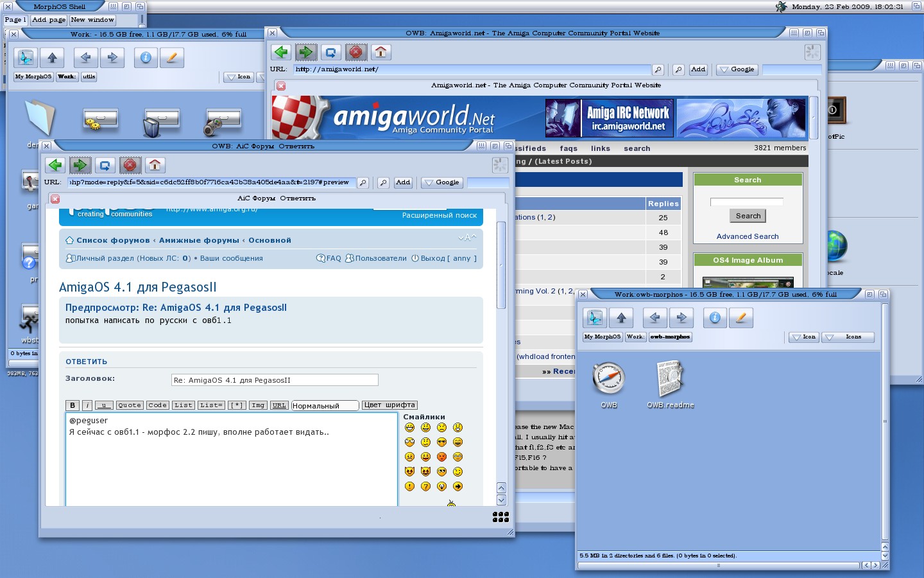924x578 pixels.
Task: Stop loading in AiC forum browser window
Action: pyautogui.click(x=130, y=165)
